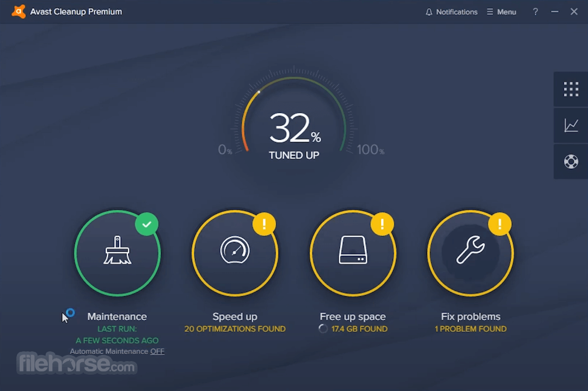Click 20 OPTIMIZATIONS FOUND text
This screenshot has width=588, height=391.
click(x=235, y=329)
